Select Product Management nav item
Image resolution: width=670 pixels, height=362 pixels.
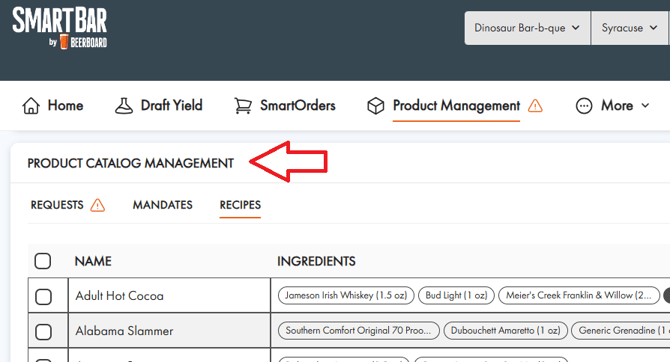click(456, 106)
